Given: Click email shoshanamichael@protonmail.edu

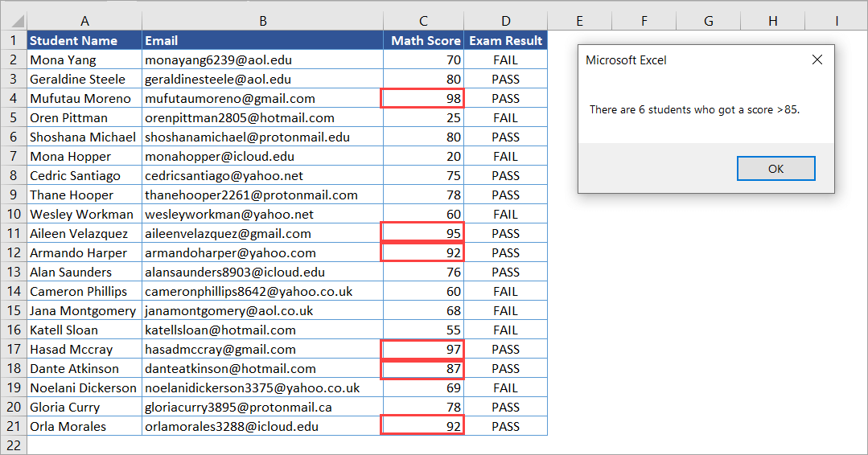Looking at the screenshot, I should (262, 137).
